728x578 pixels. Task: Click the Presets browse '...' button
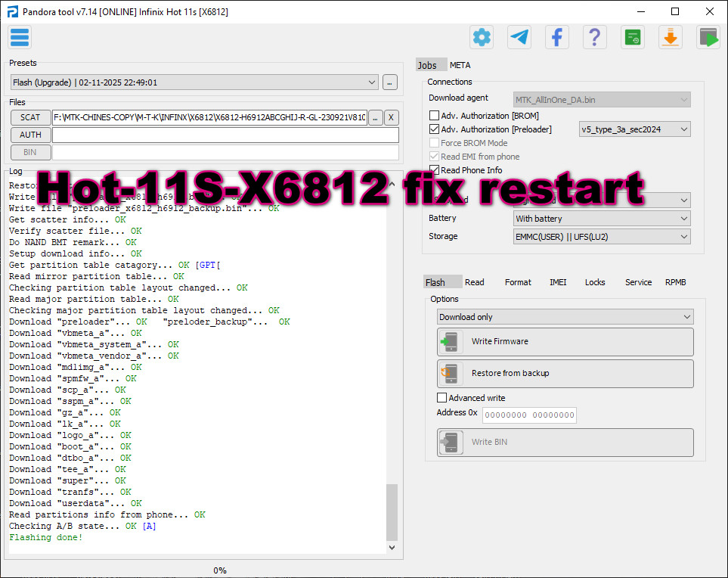(x=390, y=82)
